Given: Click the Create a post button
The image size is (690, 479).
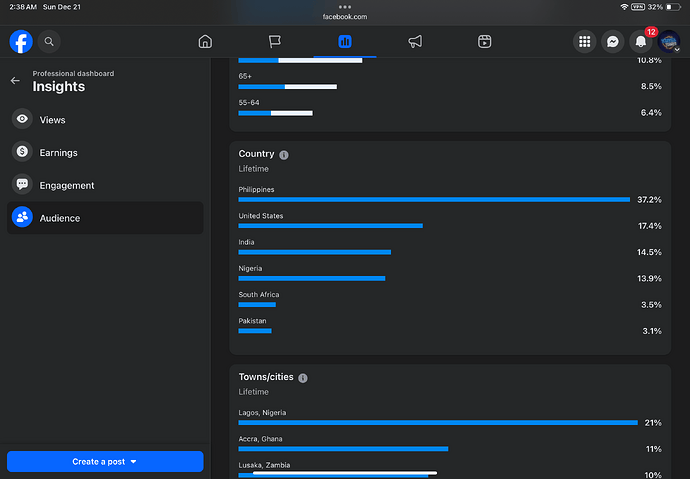Looking at the screenshot, I should tap(105, 462).
